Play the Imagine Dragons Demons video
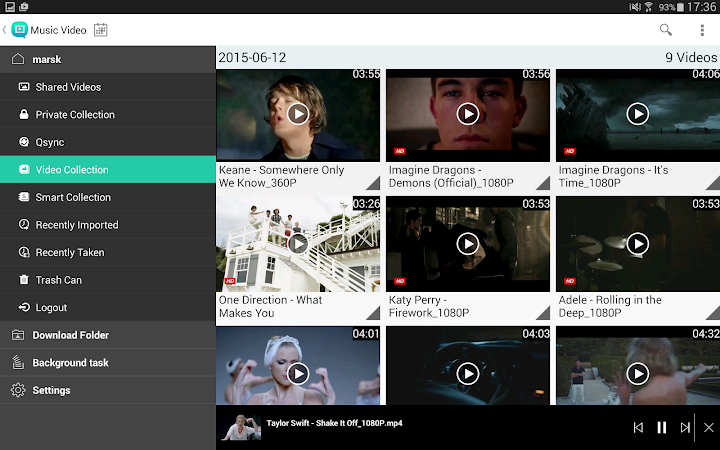 tap(468, 114)
